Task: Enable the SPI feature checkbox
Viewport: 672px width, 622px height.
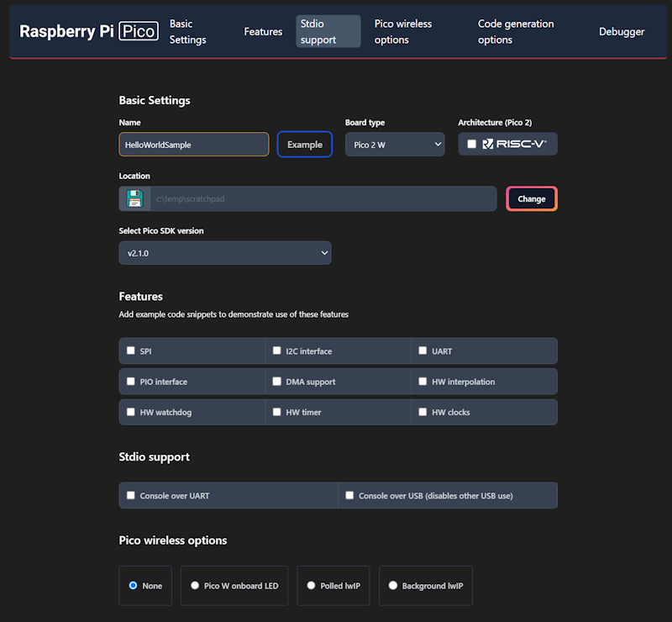Action: pyautogui.click(x=130, y=351)
